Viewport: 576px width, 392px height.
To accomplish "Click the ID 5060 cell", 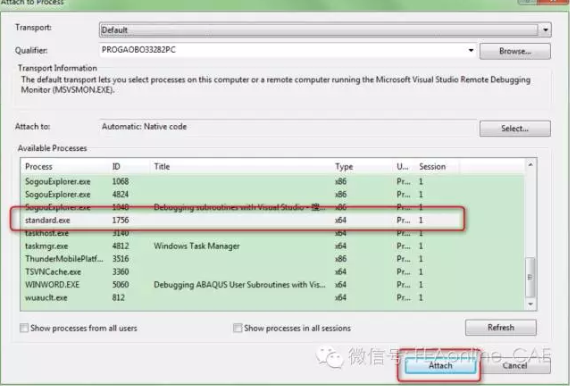I will (x=121, y=285).
